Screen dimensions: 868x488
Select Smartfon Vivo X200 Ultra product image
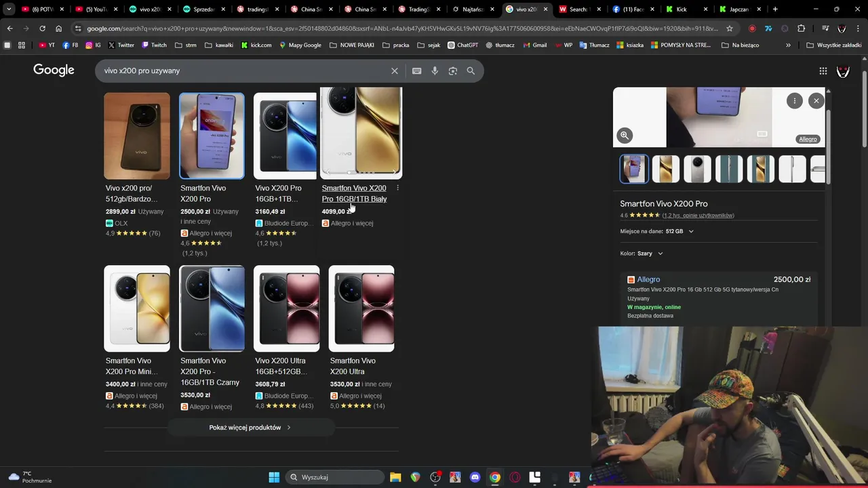click(x=361, y=308)
